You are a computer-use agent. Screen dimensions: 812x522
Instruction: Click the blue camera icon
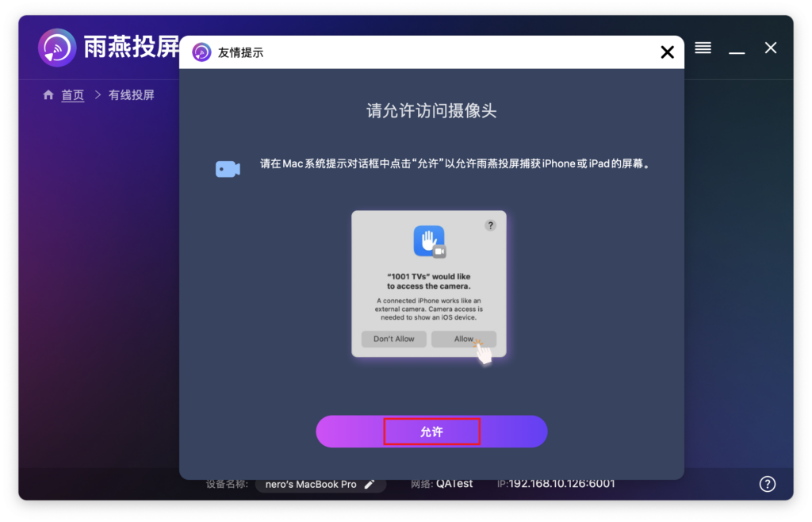pos(228,169)
